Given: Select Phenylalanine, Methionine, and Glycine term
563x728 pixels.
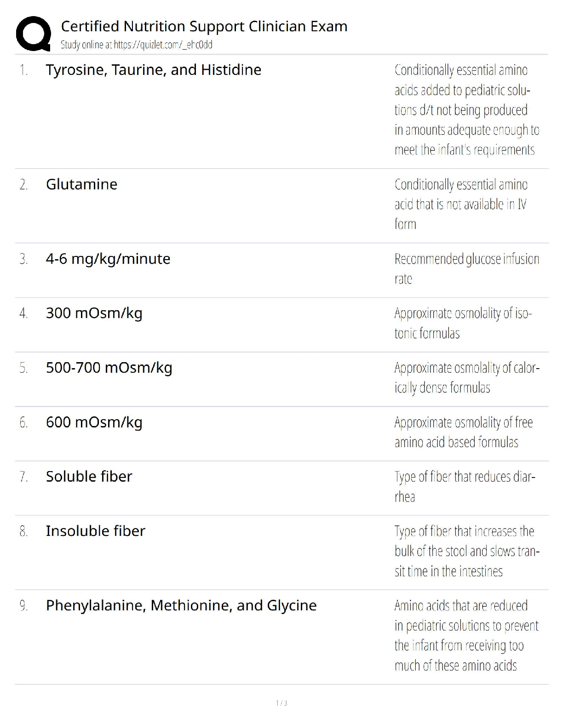Looking at the screenshot, I should coord(181,605).
